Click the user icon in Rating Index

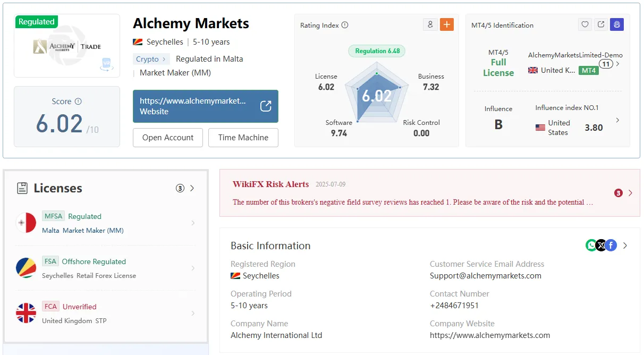point(430,24)
